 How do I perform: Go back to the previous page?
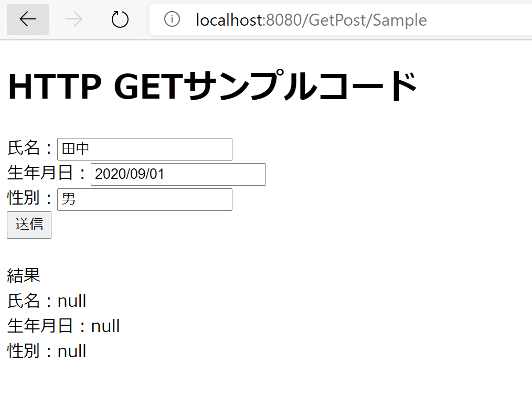pos(28,19)
